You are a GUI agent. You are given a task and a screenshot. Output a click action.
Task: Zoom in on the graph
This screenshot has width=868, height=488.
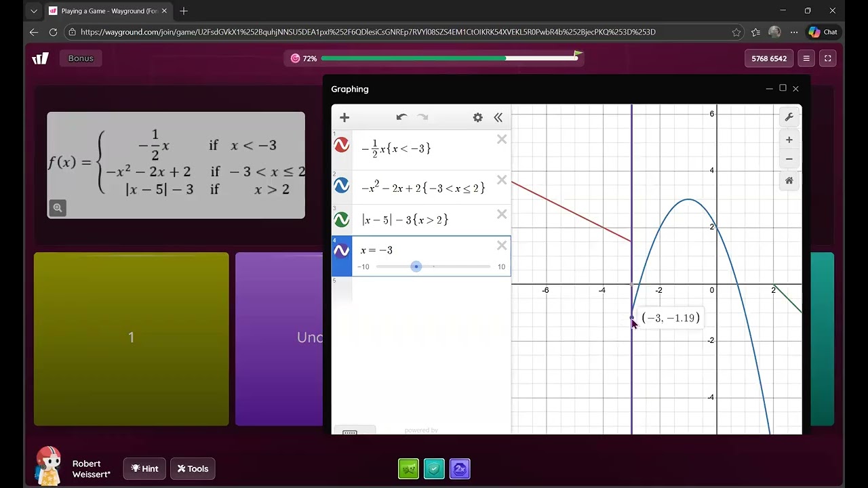pyautogui.click(x=789, y=140)
